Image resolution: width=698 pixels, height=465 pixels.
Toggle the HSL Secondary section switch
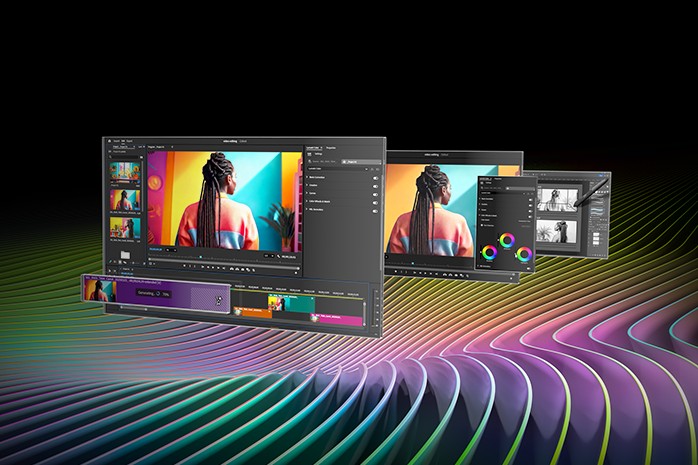pyautogui.click(x=375, y=211)
